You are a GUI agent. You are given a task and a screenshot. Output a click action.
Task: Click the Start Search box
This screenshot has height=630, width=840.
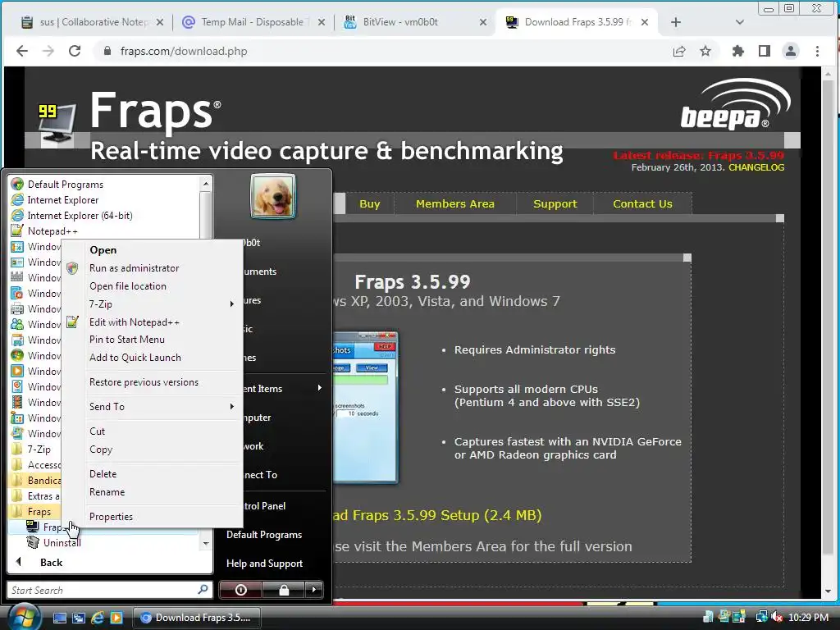pos(110,590)
